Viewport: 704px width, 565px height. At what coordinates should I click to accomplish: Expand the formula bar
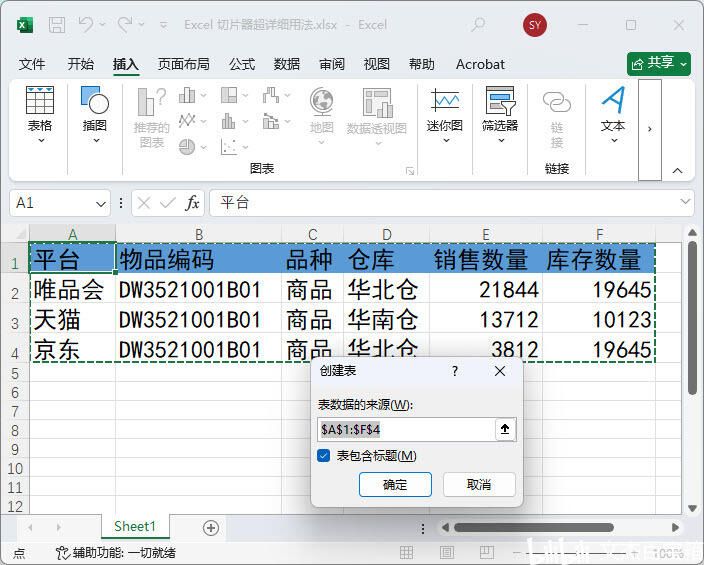tap(684, 203)
